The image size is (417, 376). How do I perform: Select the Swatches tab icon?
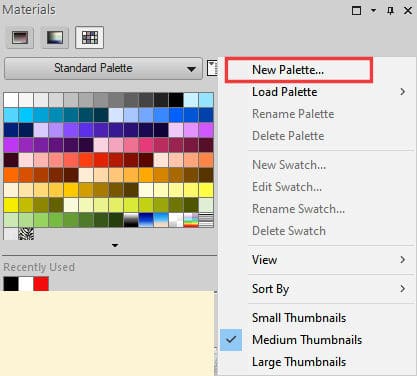90,37
